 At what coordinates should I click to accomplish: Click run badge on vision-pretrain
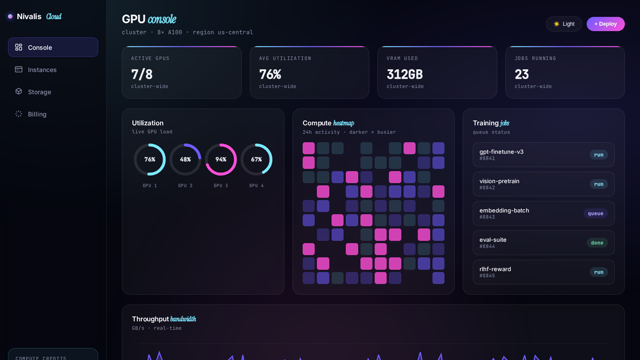[598, 184]
